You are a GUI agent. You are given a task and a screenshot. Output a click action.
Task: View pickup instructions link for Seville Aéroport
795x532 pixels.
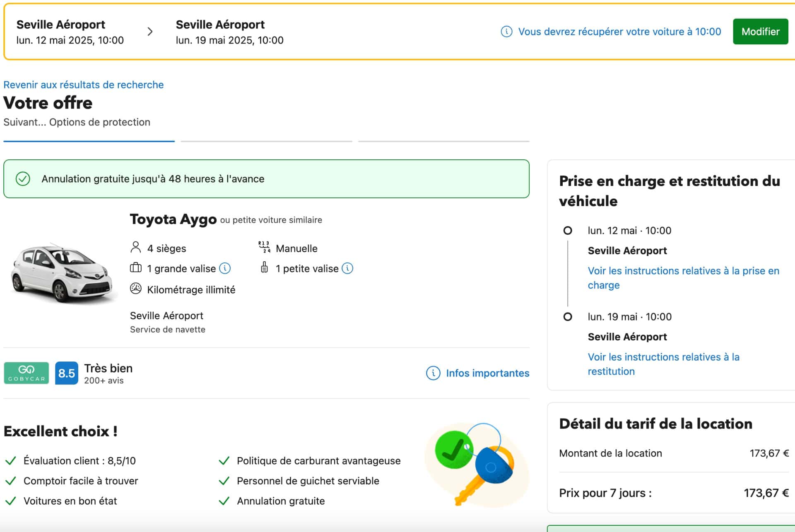click(x=683, y=278)
